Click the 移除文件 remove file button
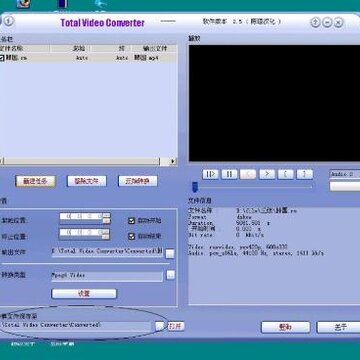 [87, 181]
